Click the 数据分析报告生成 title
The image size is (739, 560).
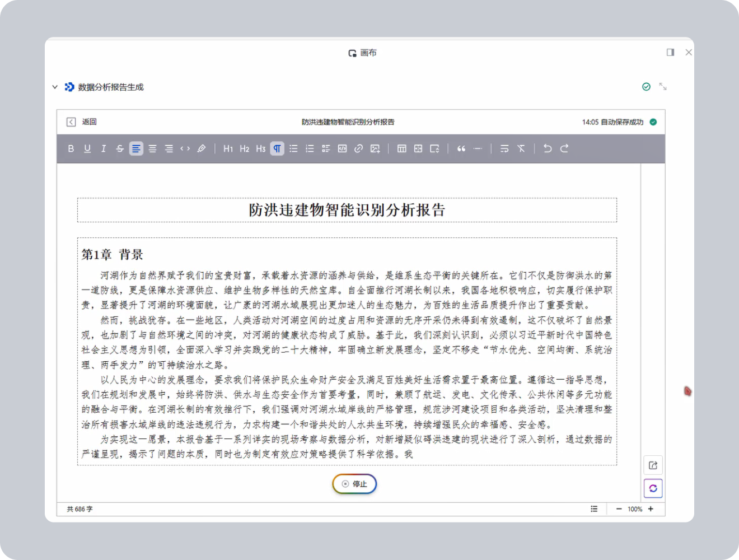111,87
